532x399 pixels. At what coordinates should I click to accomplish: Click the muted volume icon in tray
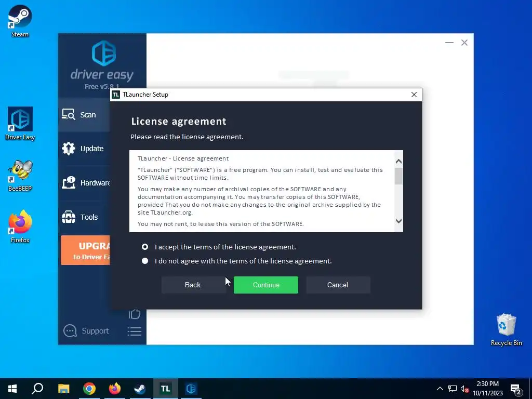(464, 389)
